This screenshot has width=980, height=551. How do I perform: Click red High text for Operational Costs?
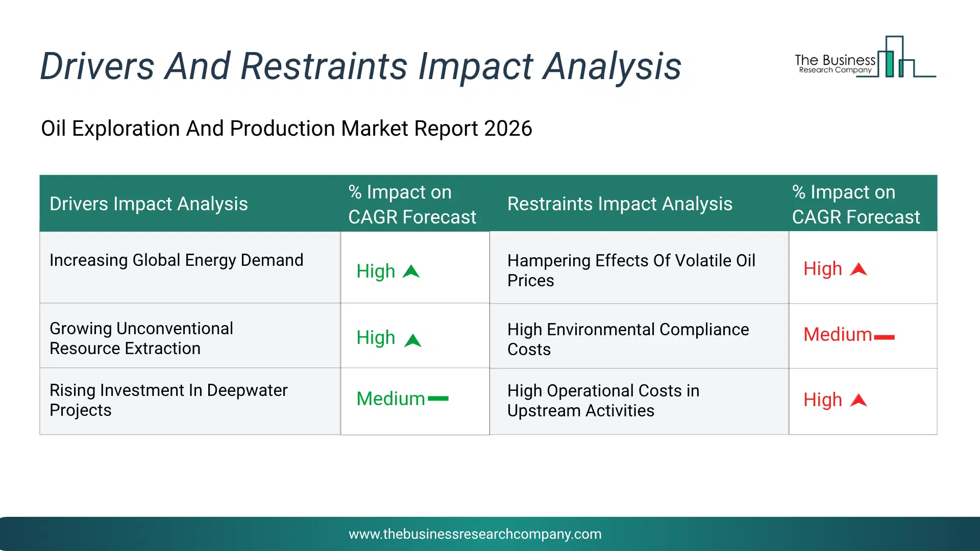pyautogui.click(x=823, y=399)
